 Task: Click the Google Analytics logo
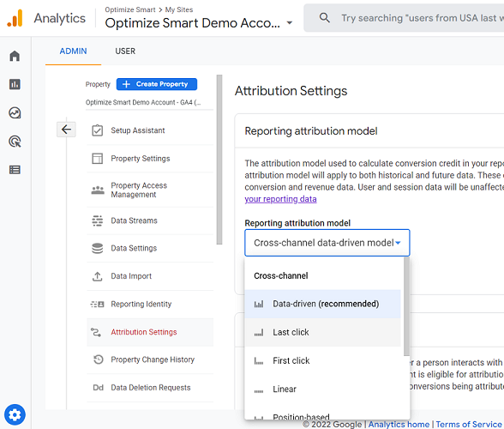click(x=15, y=18)
